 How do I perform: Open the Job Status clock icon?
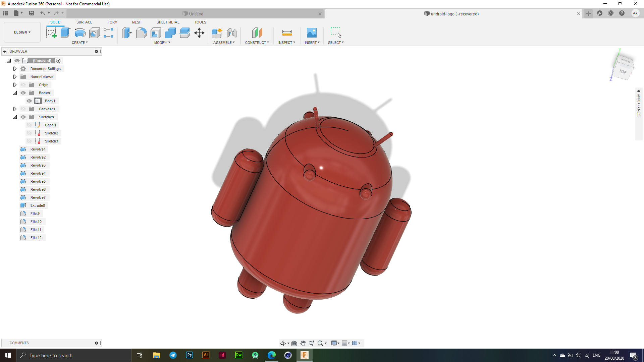611,13
